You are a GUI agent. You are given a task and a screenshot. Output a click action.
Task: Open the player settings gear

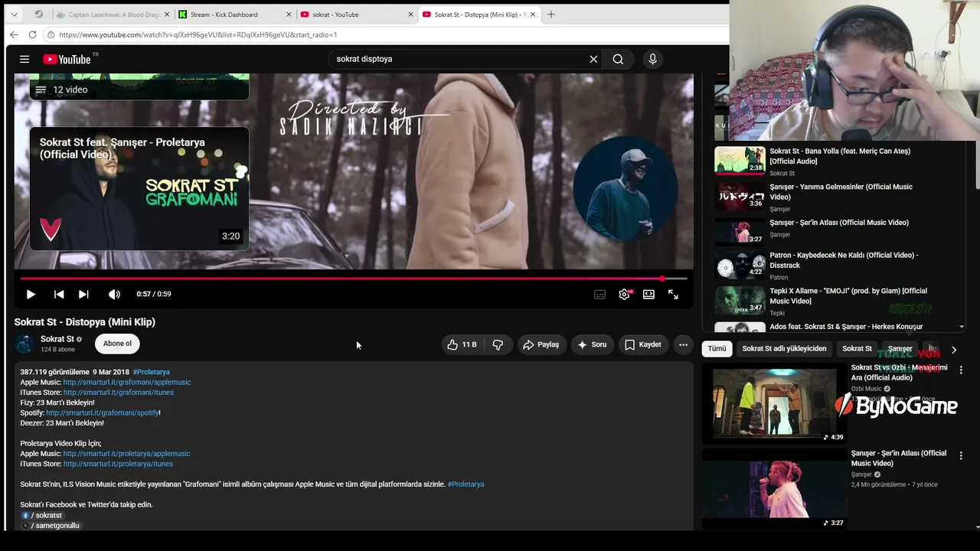625,294
